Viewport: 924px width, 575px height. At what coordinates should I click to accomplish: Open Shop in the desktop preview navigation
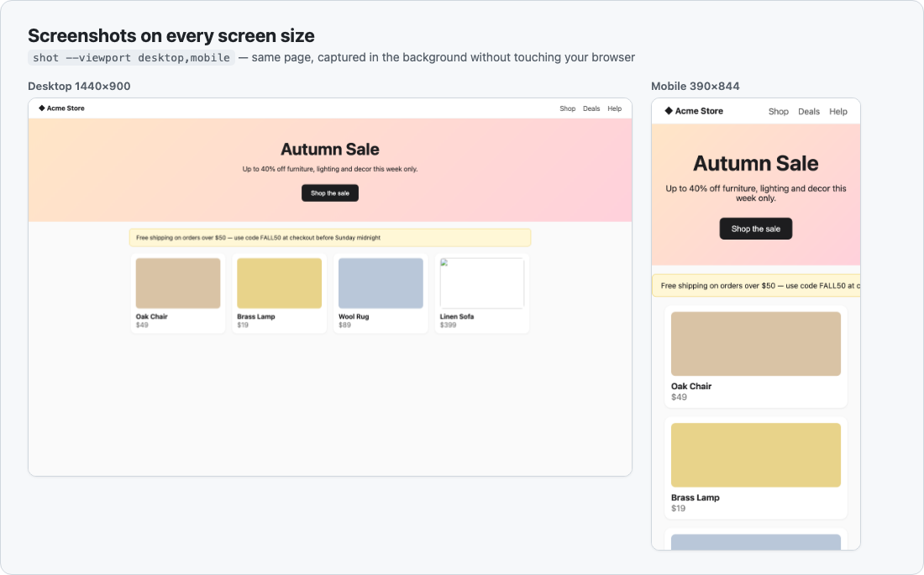(568, 108)
